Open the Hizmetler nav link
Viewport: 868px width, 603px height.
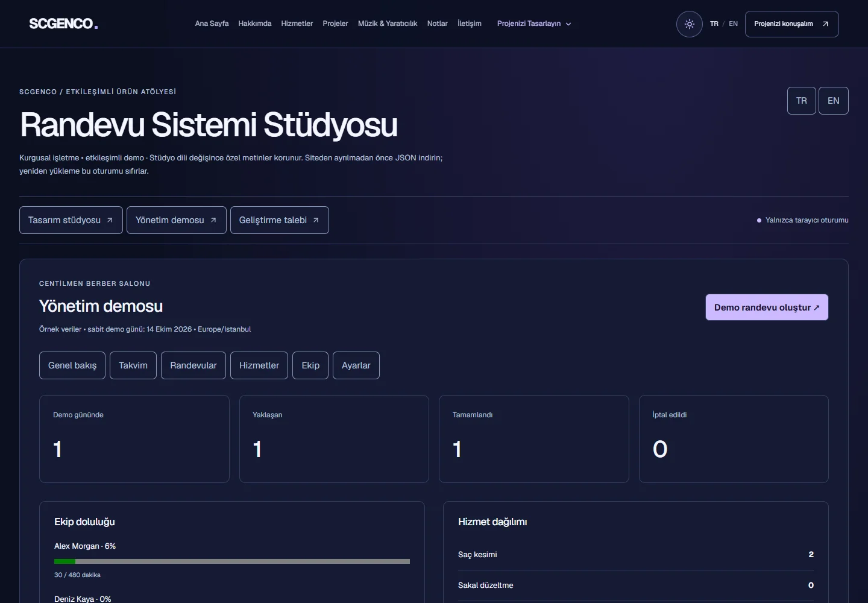tap(297, 24)
